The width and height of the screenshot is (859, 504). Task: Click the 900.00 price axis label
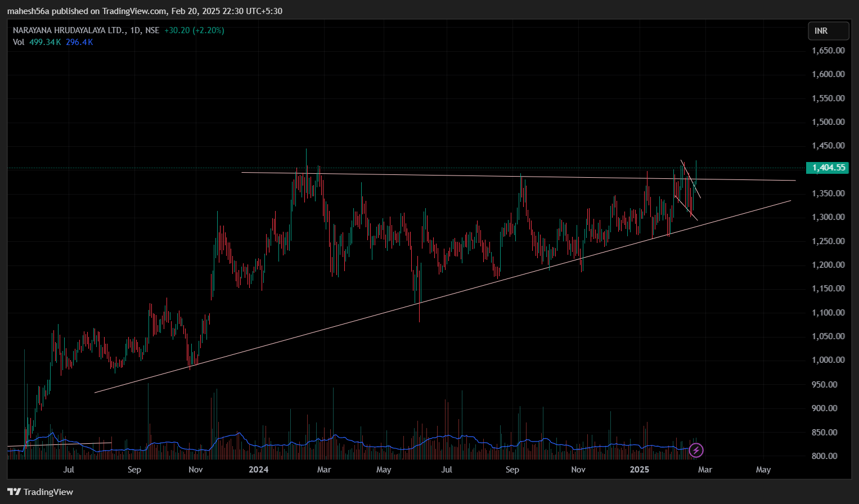[825, 408]
